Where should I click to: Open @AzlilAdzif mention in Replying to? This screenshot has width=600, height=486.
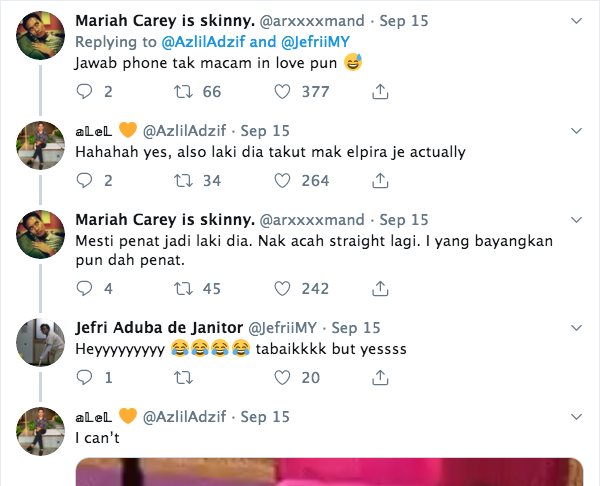coord(203,42)
